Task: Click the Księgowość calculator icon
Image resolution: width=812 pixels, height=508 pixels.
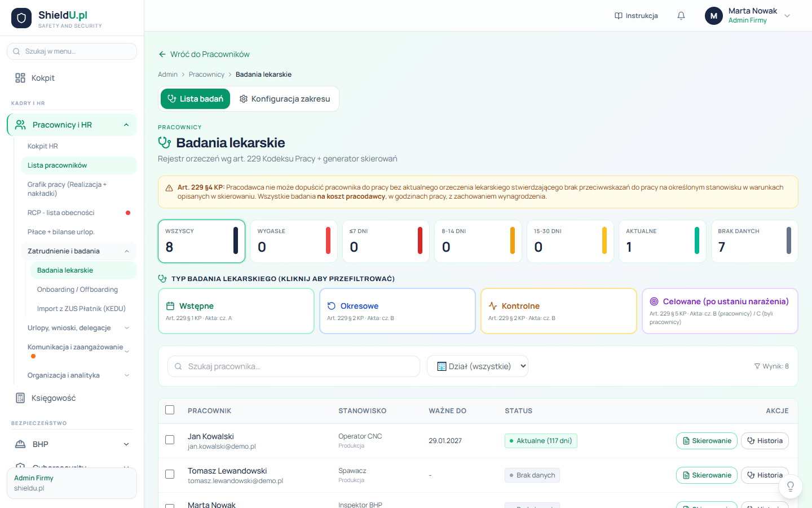Action: pyautogui.click(x=20, y=398)
